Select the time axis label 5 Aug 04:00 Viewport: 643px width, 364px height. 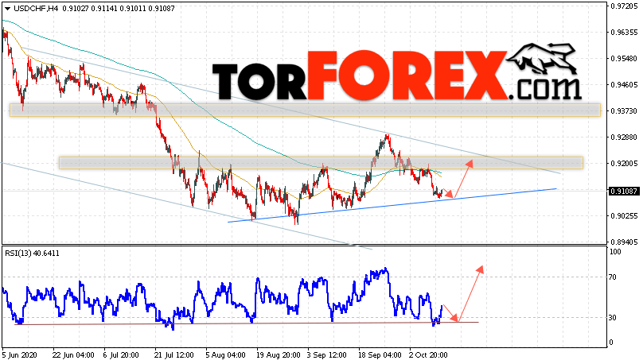pyautogui.click(x=225, y=354)
